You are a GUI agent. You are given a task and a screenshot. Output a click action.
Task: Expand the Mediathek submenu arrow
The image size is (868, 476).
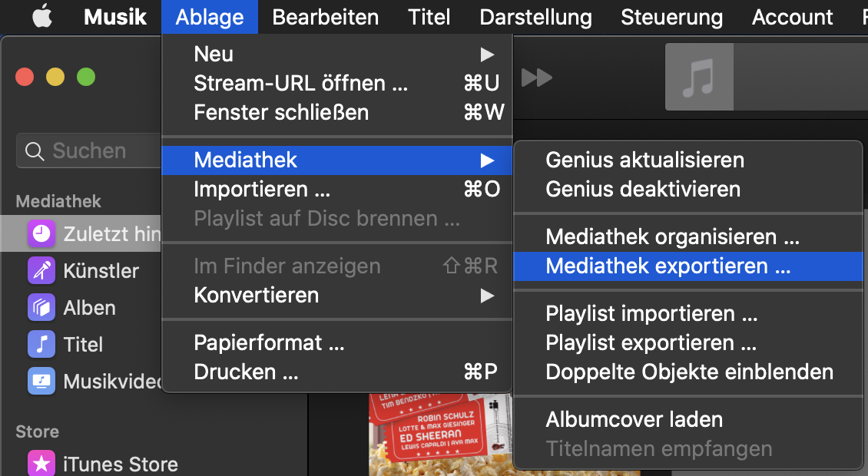point(487,160)
